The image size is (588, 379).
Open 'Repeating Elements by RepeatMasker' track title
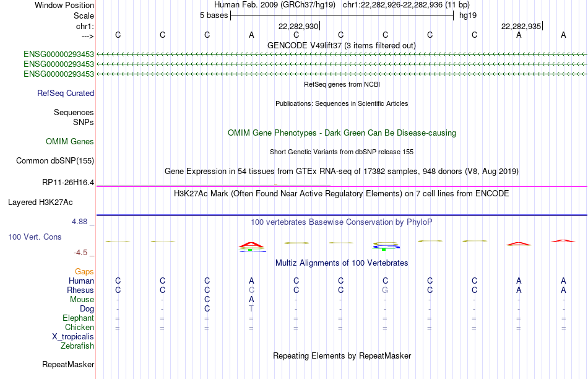(342, 355)
